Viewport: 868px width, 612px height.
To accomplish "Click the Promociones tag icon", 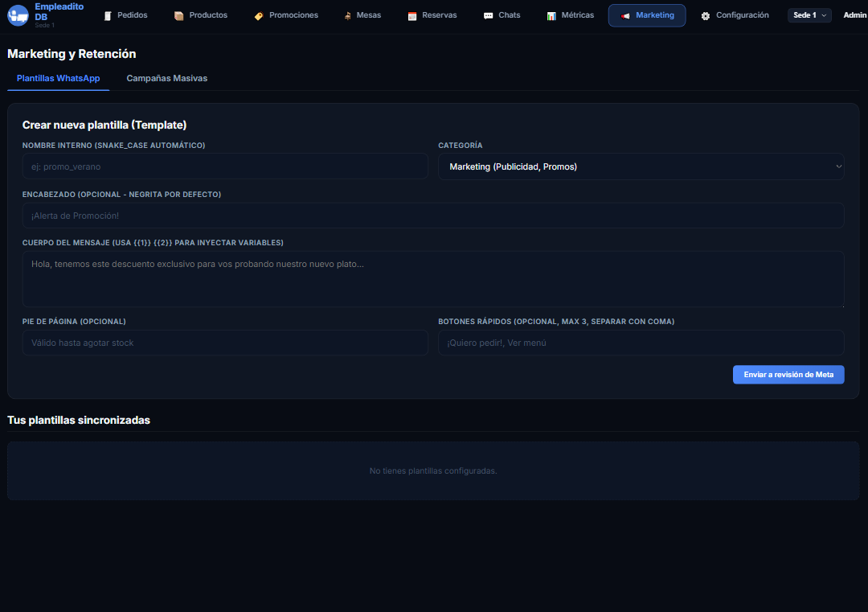I will (259, 16).
